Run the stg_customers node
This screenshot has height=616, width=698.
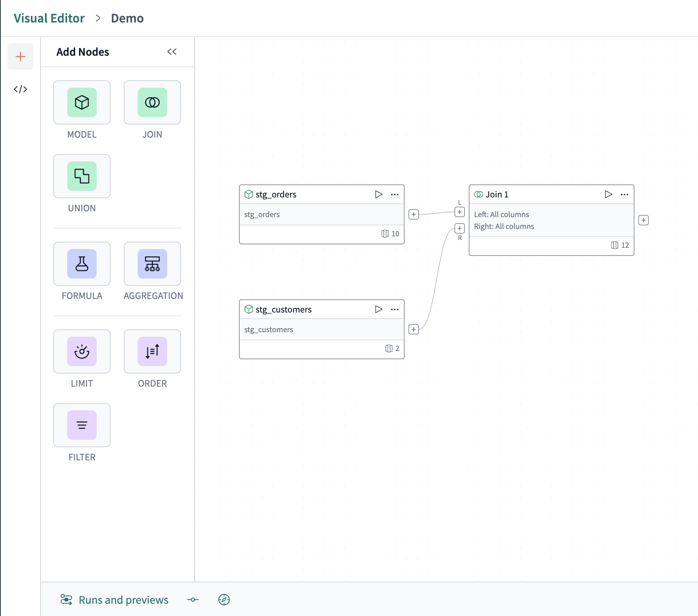378,309
